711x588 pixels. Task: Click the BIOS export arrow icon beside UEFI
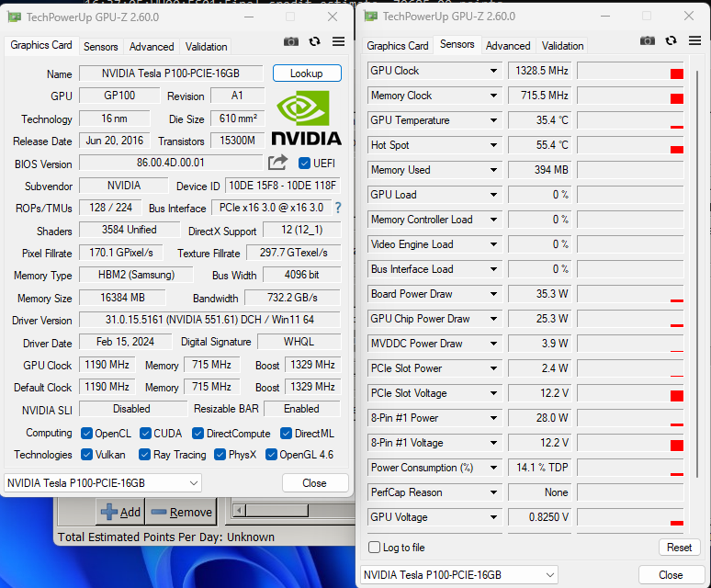click(x=277, y=163)
